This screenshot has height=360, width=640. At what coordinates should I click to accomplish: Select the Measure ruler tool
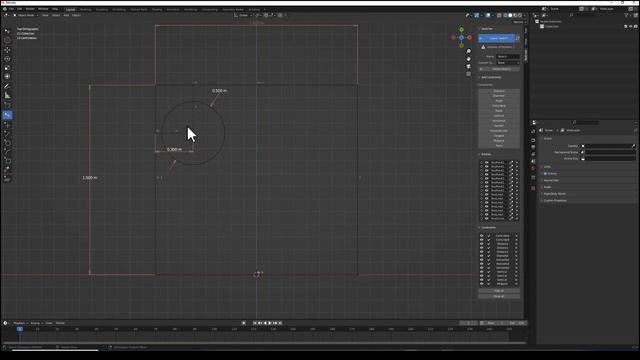click(x=7, y=96)
